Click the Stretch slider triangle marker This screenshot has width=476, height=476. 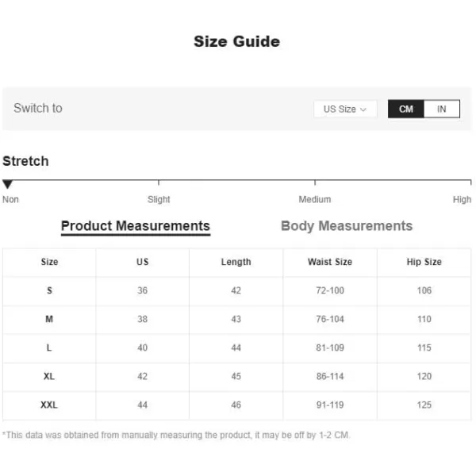coord(7,184)
